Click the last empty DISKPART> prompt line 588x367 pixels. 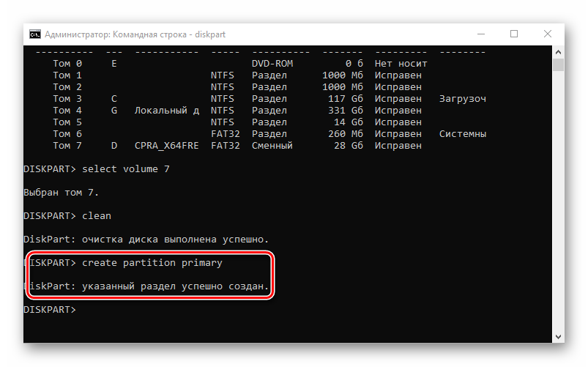(50, 310)
